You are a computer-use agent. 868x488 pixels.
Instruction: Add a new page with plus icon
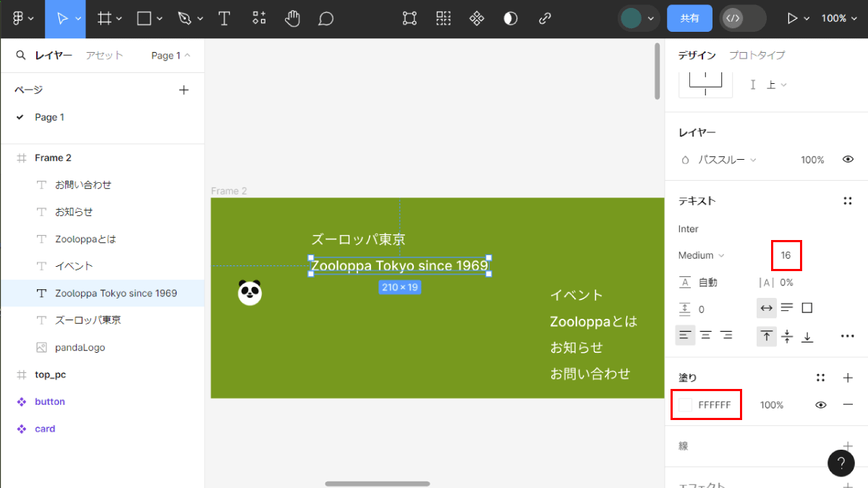(x=184, y=90)
